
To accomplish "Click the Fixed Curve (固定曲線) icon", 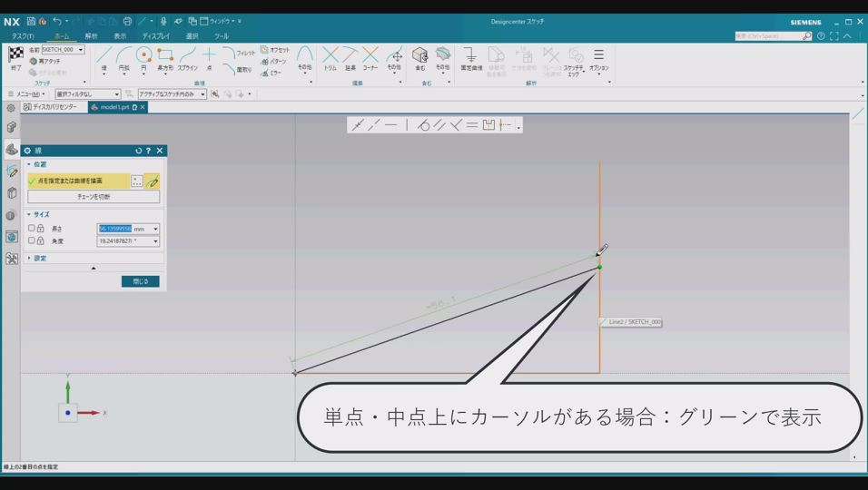I will click(x=471, y=55).
